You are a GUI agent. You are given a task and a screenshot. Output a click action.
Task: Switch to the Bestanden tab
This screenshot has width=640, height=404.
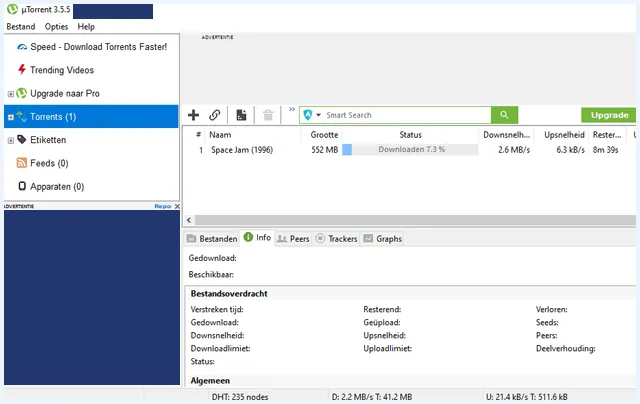(x=212, y=238)
